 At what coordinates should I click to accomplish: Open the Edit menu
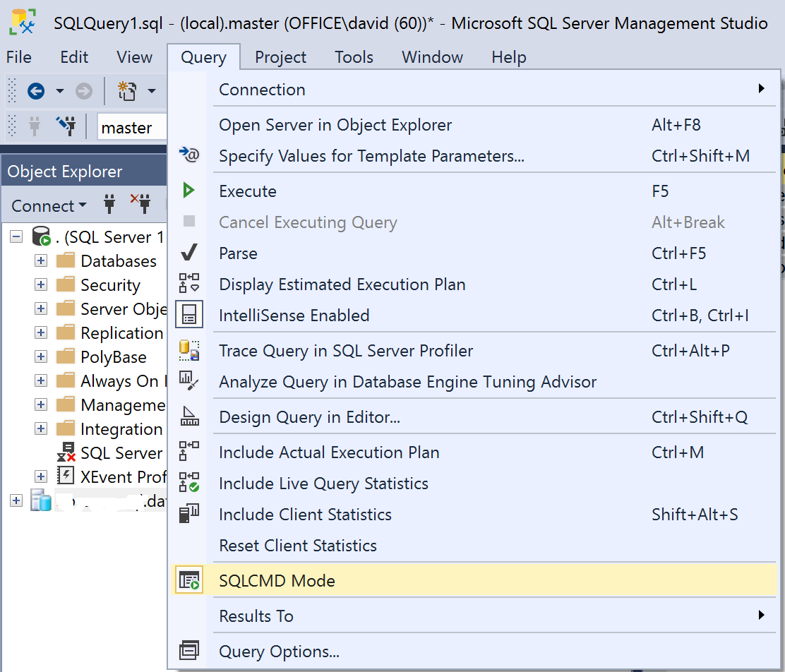[x=74, y=57]
